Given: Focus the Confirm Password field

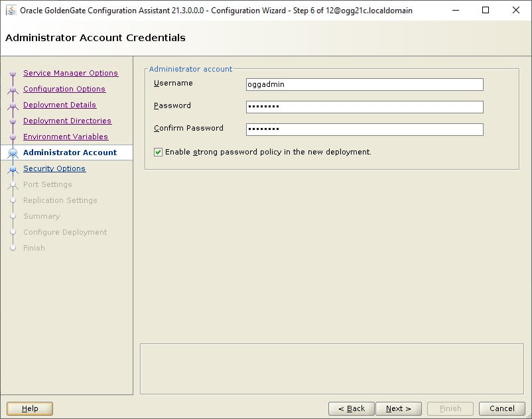Looking at the screenshot, I should coord(365,129).
